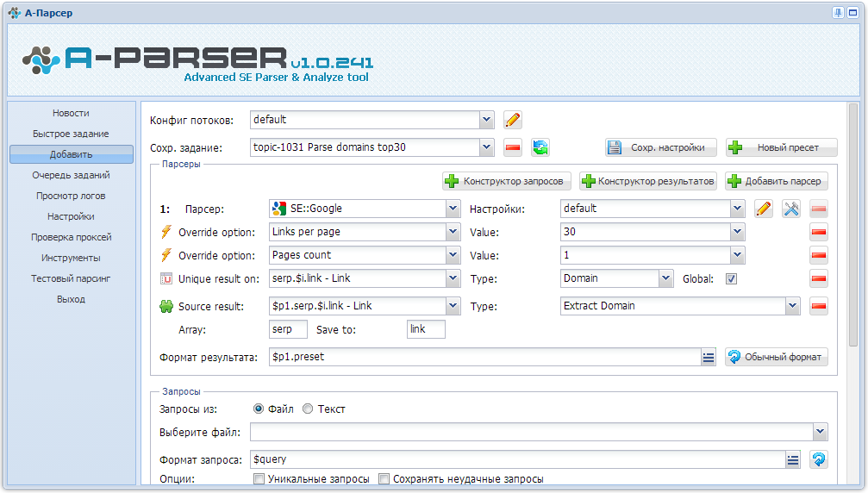868x493 pixels.
Task: Click the Google icon in the parser field
Action: [279, 209]
